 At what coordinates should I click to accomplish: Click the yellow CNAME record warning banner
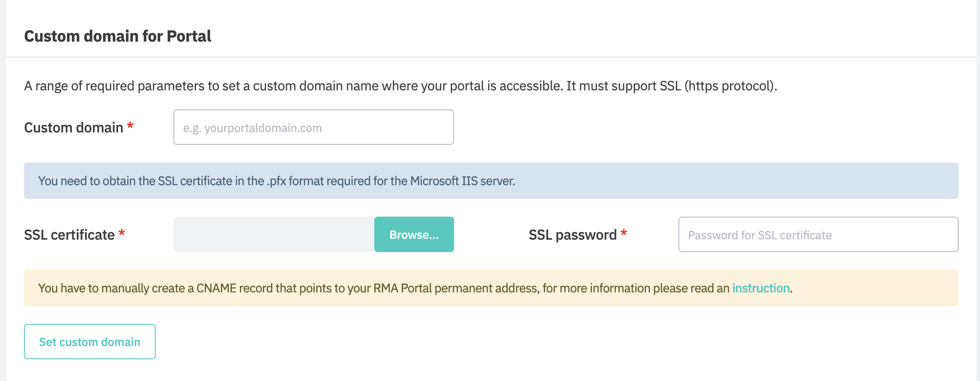[865, 288]
